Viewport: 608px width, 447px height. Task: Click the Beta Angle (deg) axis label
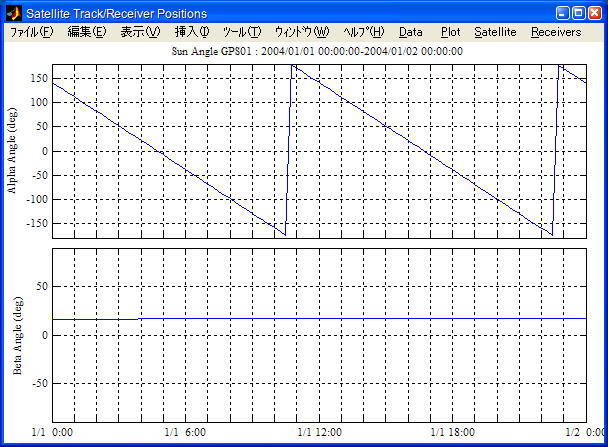tap(14, 335)
